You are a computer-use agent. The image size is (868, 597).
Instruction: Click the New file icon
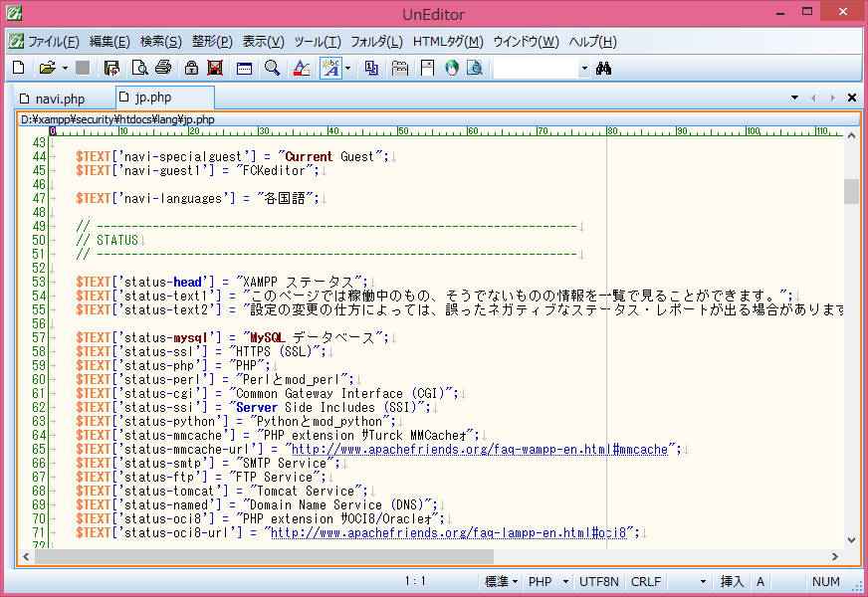[18, 68]
